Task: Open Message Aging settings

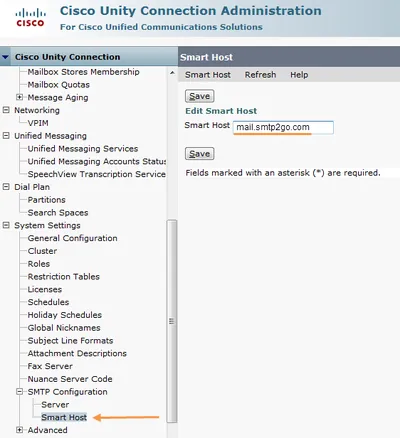Action: tap(58, 97)
